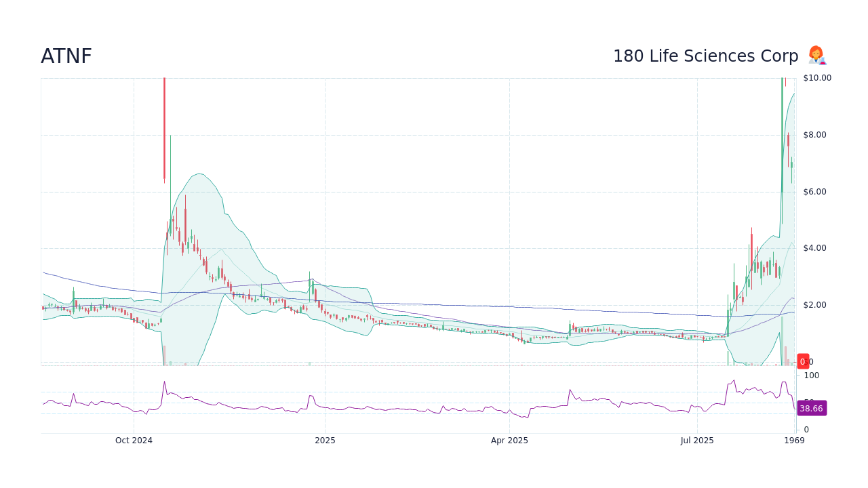Click the purple RSI value badge 38.66
868x488 pixels.
pyautogui.click(x=811, y=408)
